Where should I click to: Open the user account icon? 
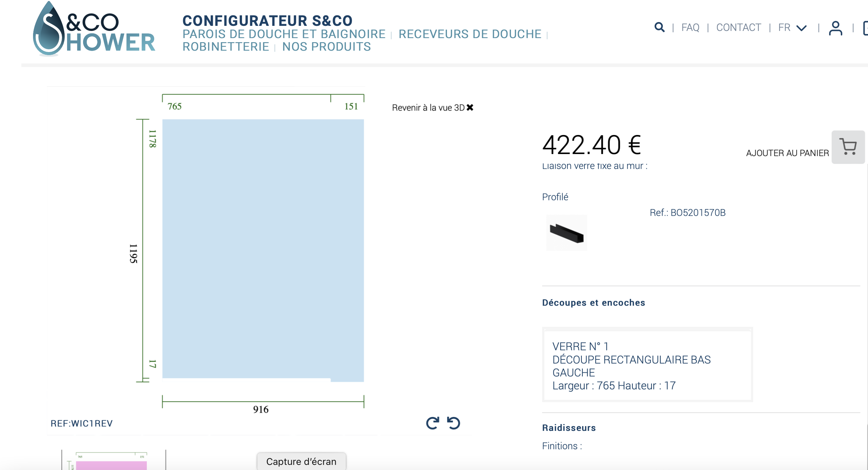click(x=835, y=28)
